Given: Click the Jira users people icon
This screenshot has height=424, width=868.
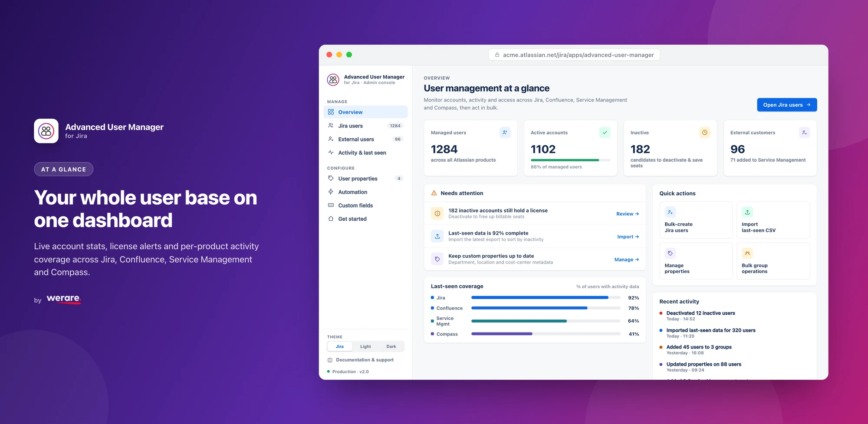Looking at the screenshot, I should coord(331,126).
